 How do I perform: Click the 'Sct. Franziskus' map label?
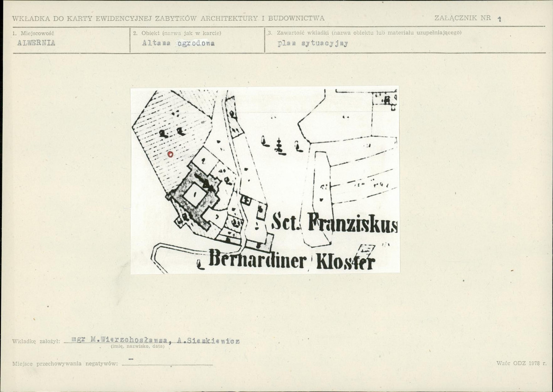[x=335, y=222]
